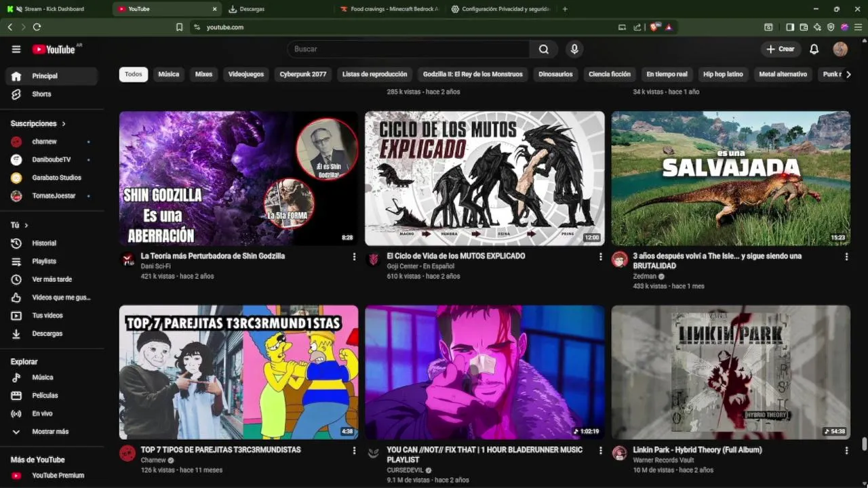Select the Cyberpunk 2077 filter chip
The height and width of the screenshot is (488, 868).
tap(303, 75)
